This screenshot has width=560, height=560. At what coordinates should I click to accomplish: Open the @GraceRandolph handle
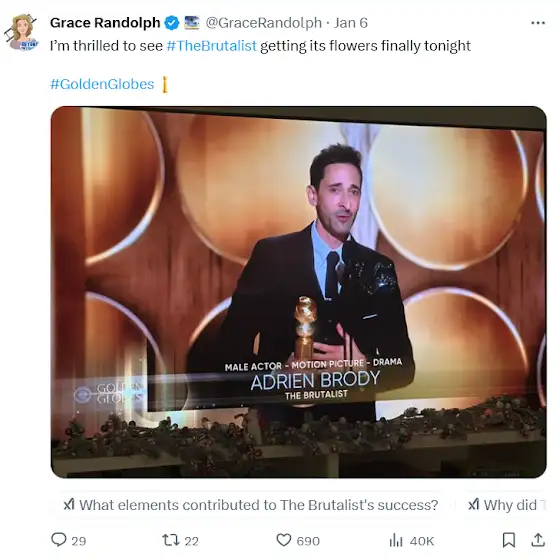264,23
